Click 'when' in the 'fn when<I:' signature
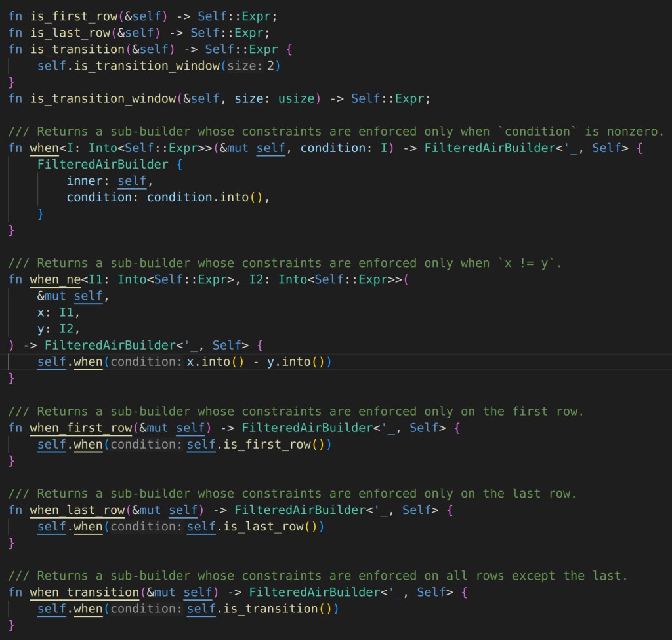 tap(44, 148)
